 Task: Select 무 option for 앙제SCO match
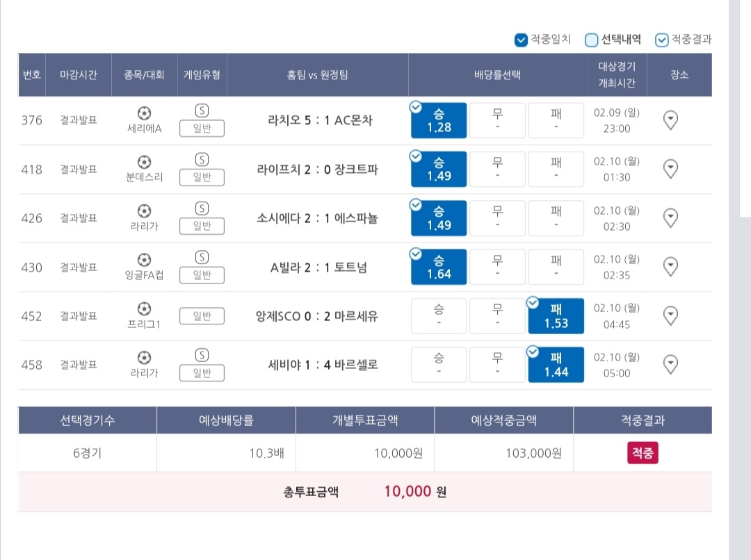[498, 316]
